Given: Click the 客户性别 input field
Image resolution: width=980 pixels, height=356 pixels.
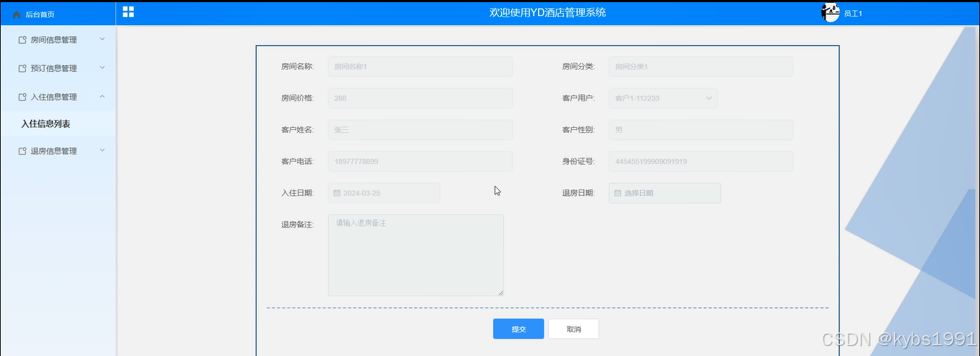Looking at the screenshot, I should tap(701, 130).
